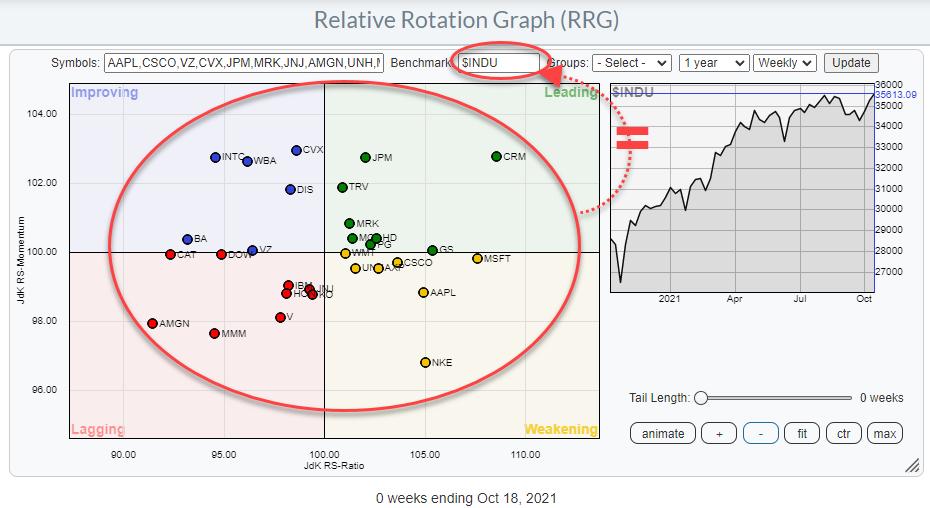Open the Groups select dropdown

pyautogui.click(x=632, y=63)
